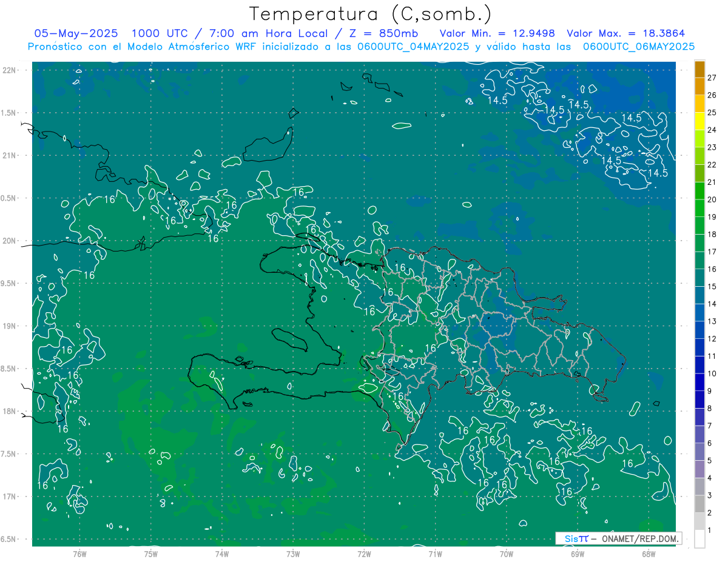Click latitude axis label '22N'
The width and height of the screenshot is (728, 562).
(x=10, y=70)
